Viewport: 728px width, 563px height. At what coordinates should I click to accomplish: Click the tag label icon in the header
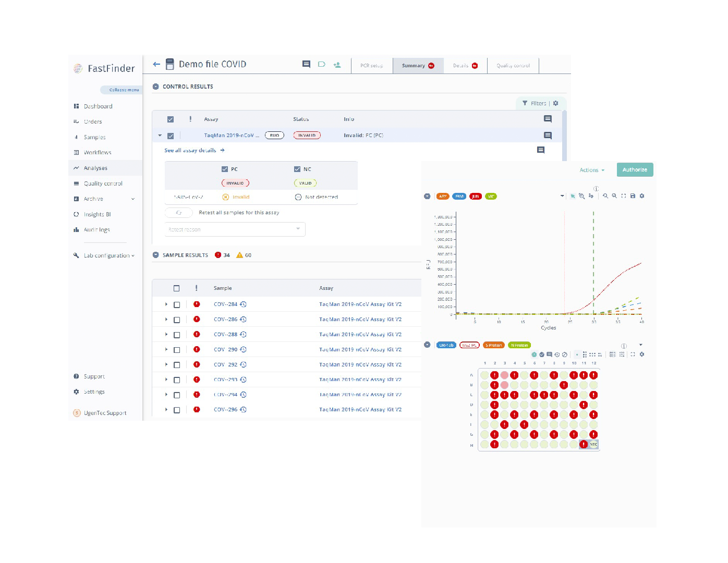tap(322, 64)
